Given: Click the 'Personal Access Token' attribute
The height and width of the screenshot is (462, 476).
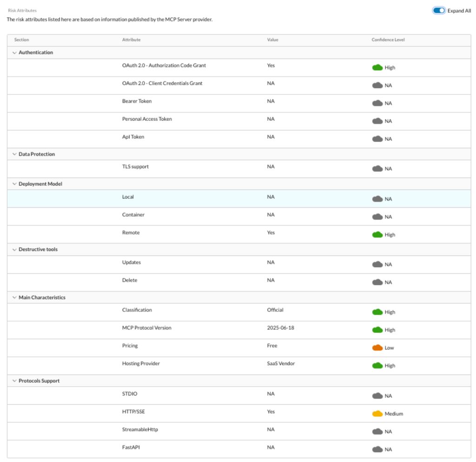Looking at the screenshot, I should coord(147,119).
